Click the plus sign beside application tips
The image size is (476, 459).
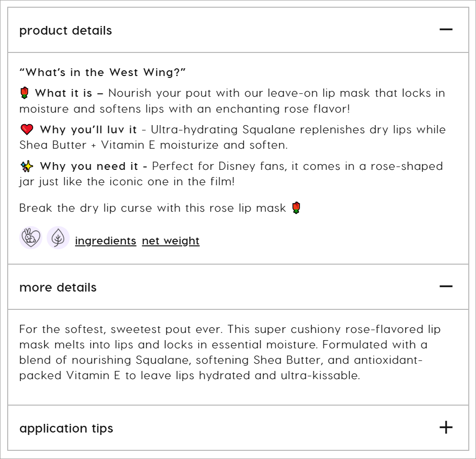[446, 427]
